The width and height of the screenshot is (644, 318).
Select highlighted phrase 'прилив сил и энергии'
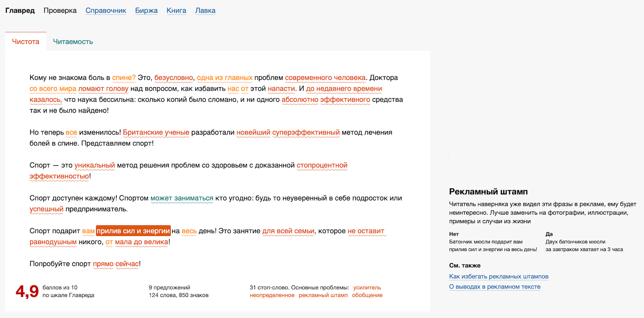tap(133, 231)
